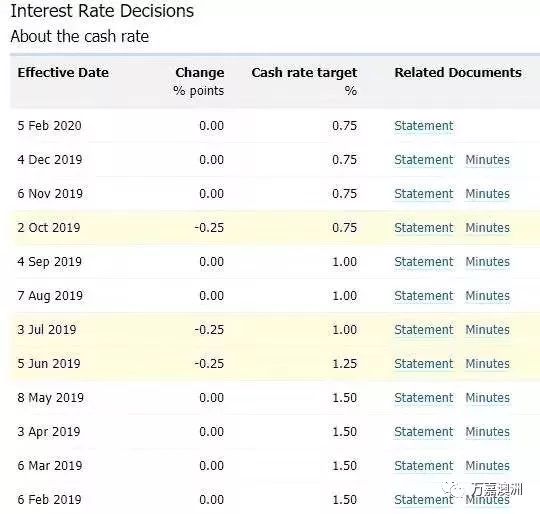The height and width of the screenshot is (514, 540).
Task: Open the 7 Aug 2019 Minutes link
Action: (487, 296)
